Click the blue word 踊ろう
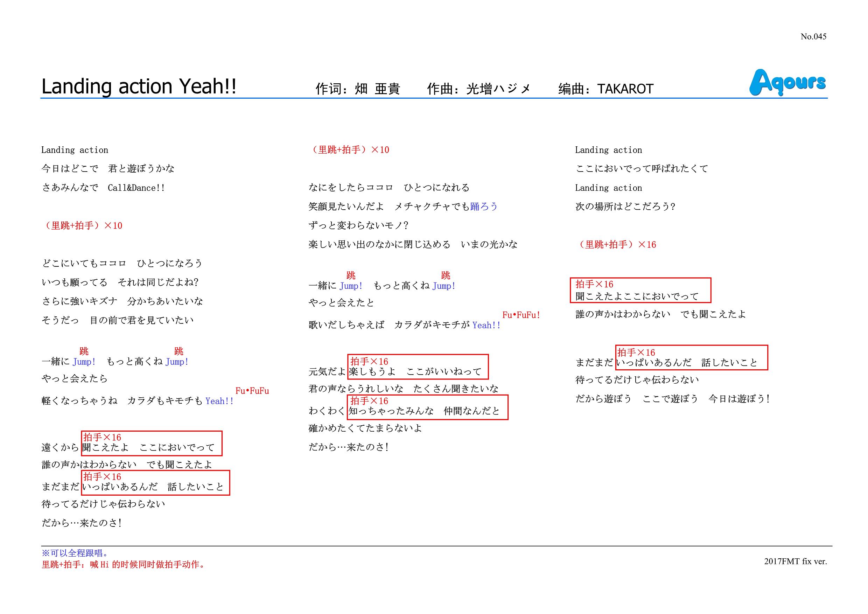Image resolution: width=868 pixels, height=614 pixels. coord(484,207)
